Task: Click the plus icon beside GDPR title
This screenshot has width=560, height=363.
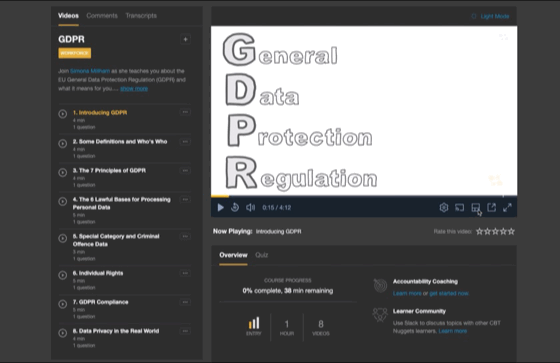Action: pyautogui.click(x=185, y=39)
